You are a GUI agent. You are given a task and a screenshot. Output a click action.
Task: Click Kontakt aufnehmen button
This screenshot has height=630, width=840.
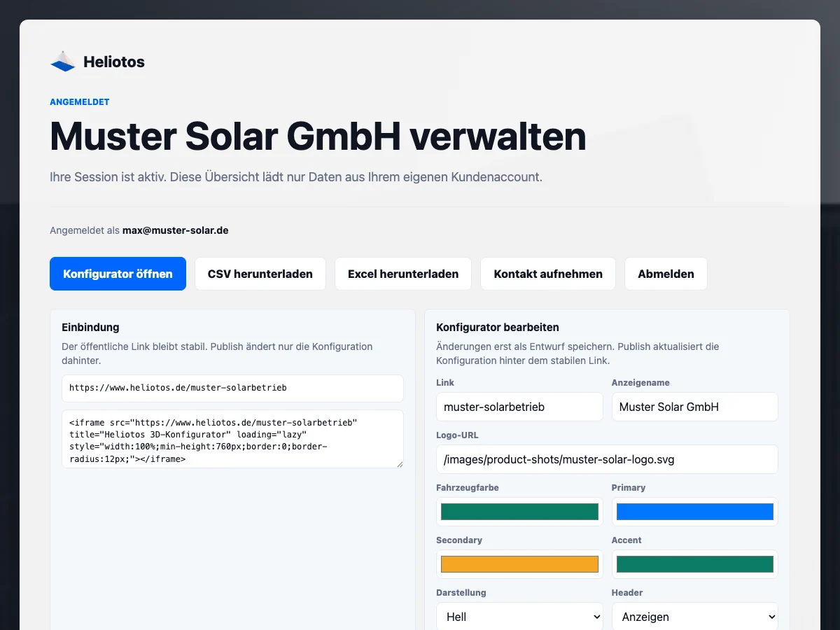548,274
